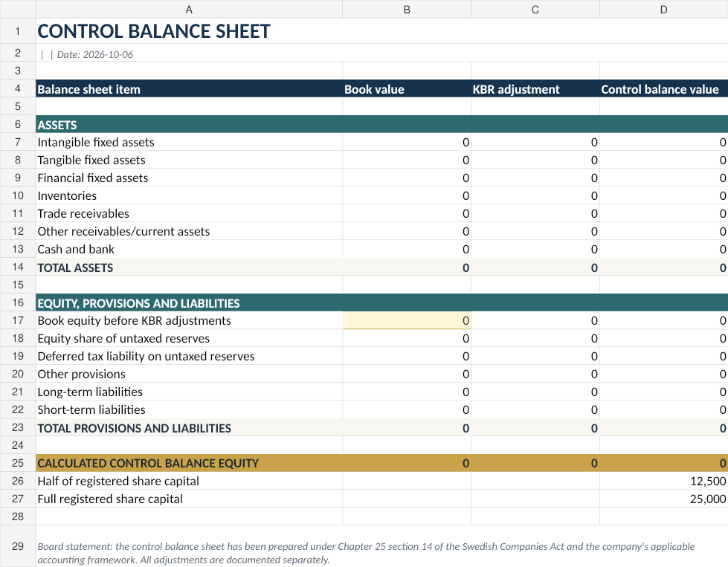Select column D header
The height and width of the screenshot is (567, 728).
[664, 9]
